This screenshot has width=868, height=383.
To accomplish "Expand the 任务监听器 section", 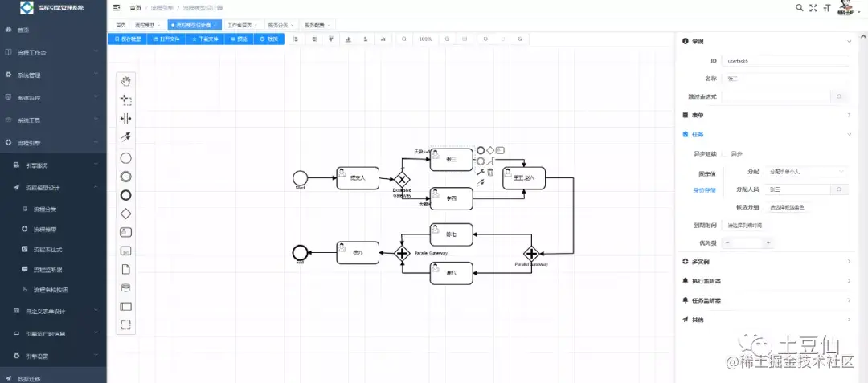I will (768, 300).
